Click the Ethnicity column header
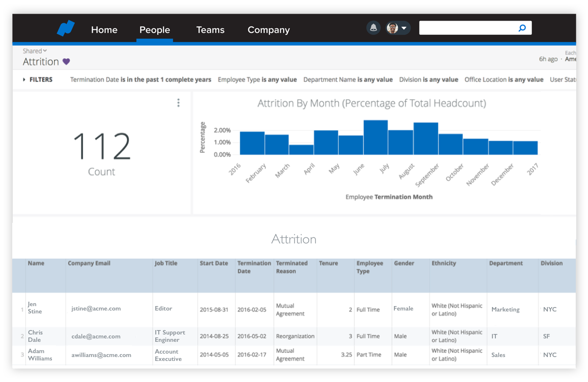This screenshot has height=382, width=588. pos(444,263)
